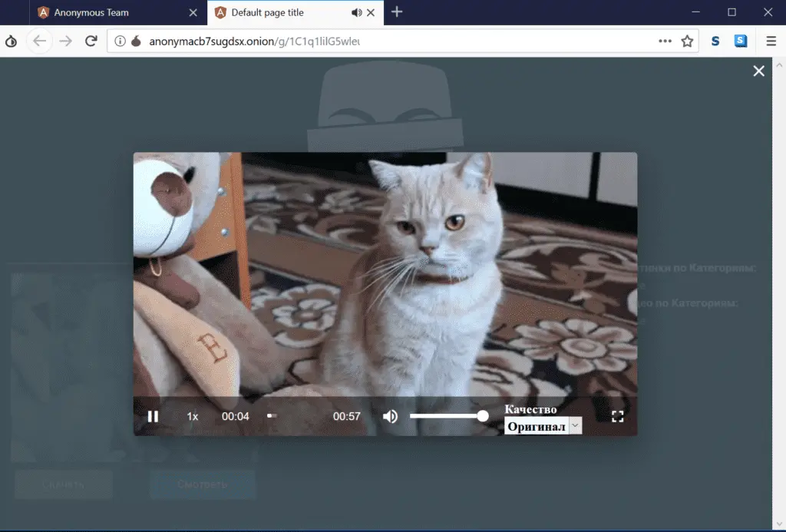The image size is (786, 532).
Task: Close the video overlay with X
Action: pyautogui.click(x=758, y=71)
